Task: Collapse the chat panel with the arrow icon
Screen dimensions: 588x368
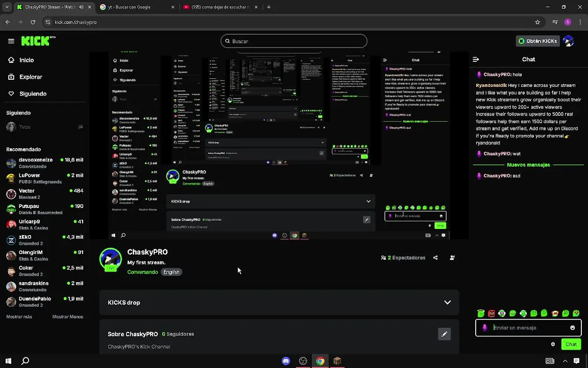Action: click(476, 59)
